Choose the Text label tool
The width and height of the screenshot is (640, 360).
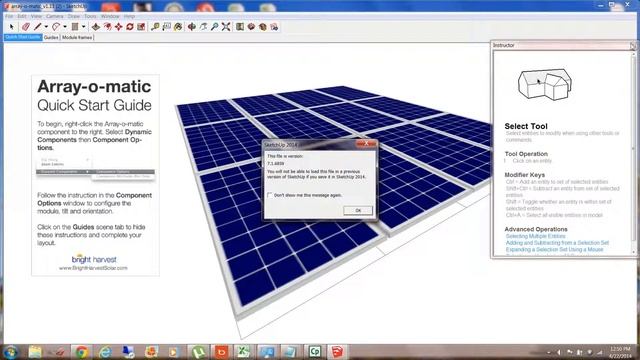coord(167,27)
